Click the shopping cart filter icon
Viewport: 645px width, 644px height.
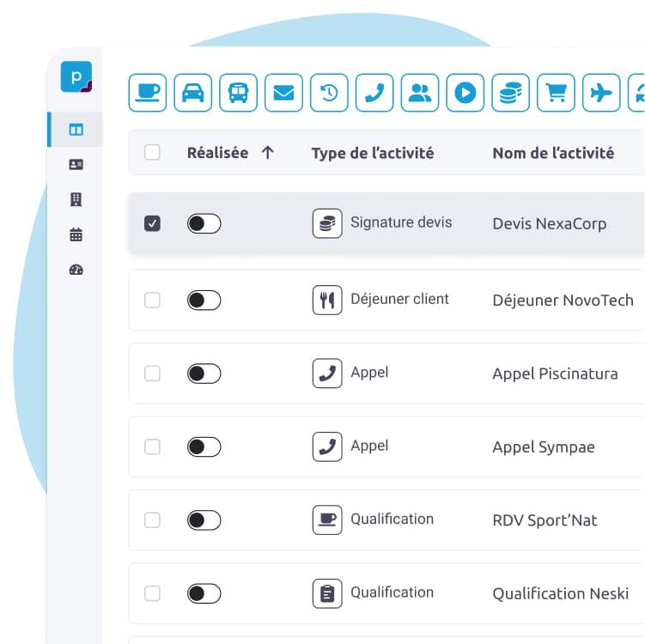[x=556, y=93]
